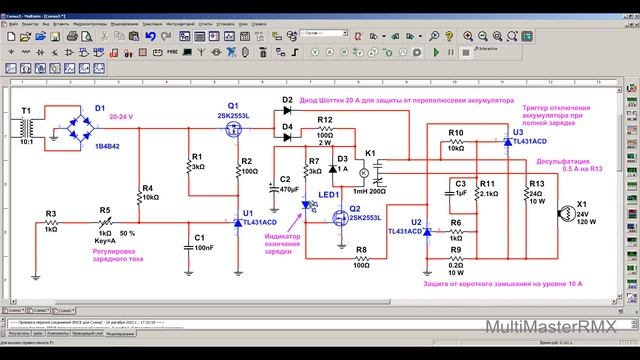Screen dimensions: 640x360
Task: Undo the last action
Action: [x=150, y=36]
